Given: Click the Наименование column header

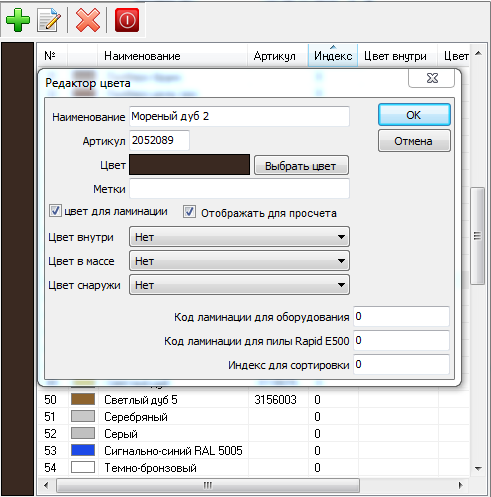Looking at the screenshot, I should (142, 56).
